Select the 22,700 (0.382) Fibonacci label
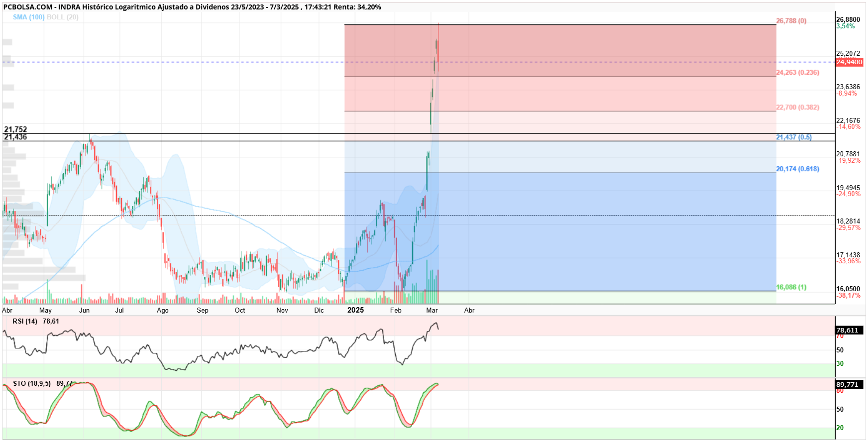The width and height of the screenshot is (868, 442). coord(798,108)
